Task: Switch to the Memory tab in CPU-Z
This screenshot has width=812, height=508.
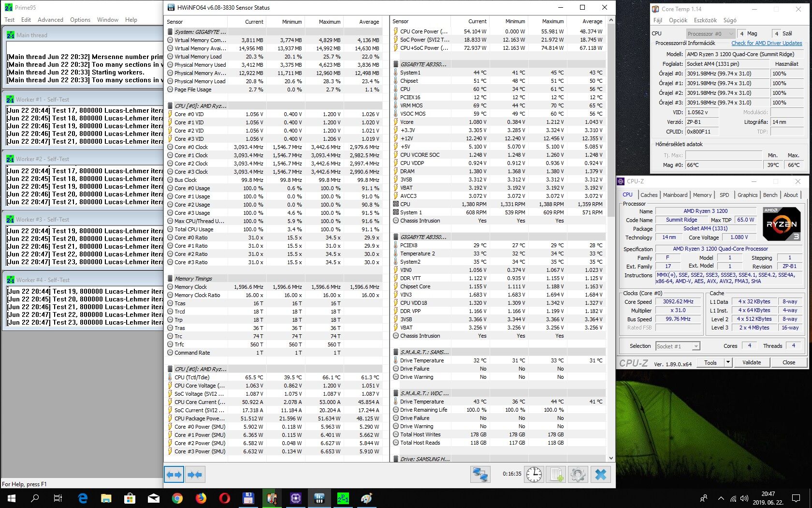Action: coord(702,195)
